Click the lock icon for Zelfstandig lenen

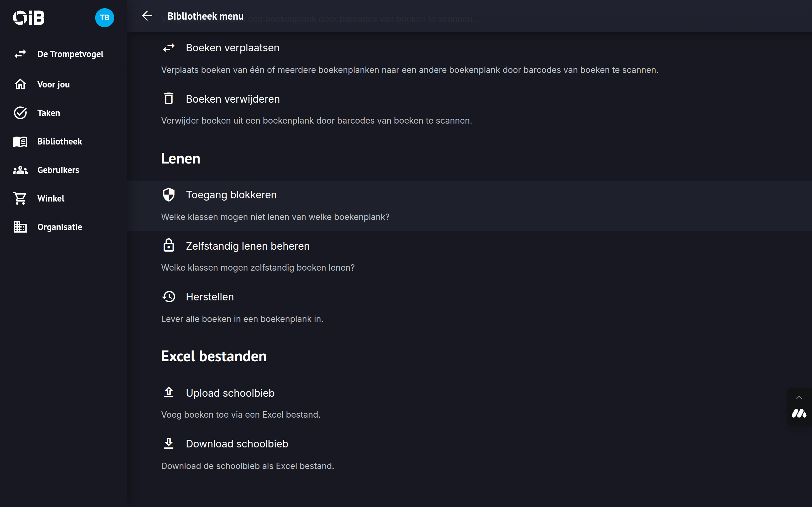tap(169, 246)
